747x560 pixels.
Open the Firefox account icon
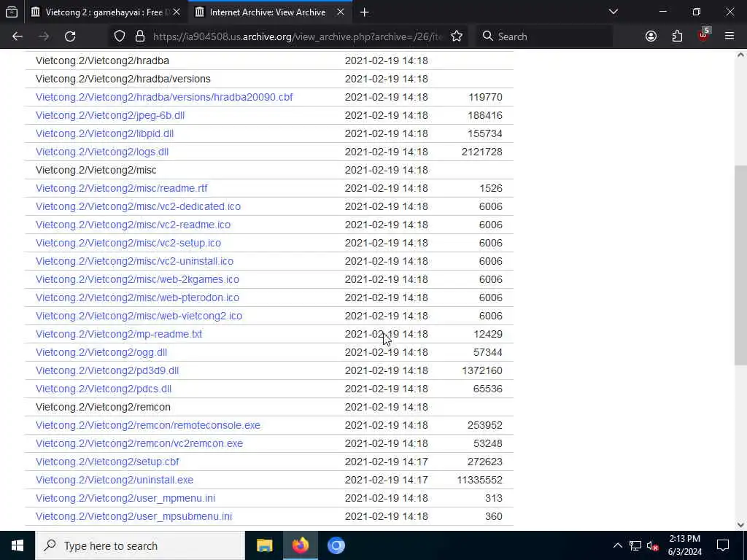tap(651, 36)
